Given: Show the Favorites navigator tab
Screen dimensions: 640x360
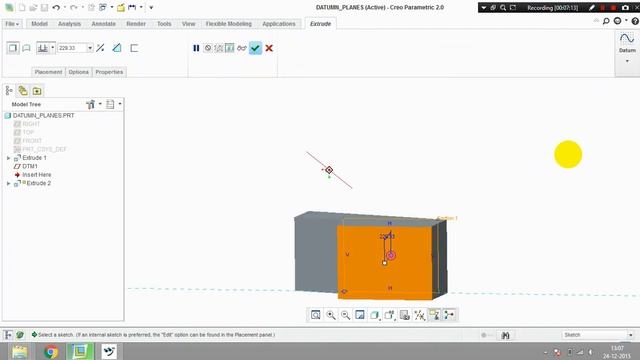Looking at the screenshot, I should pyautogui.click(x=37, y=91).
